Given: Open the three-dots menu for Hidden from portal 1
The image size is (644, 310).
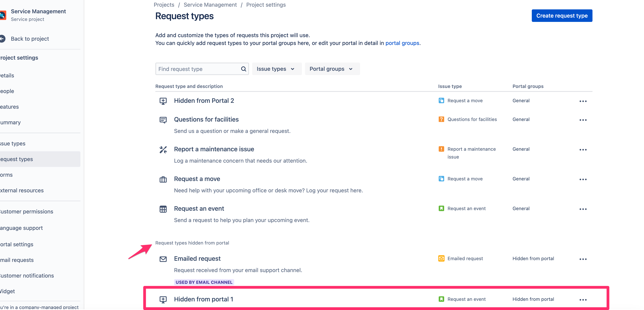Looking at the screenshot, I should [x=583, y=300].
